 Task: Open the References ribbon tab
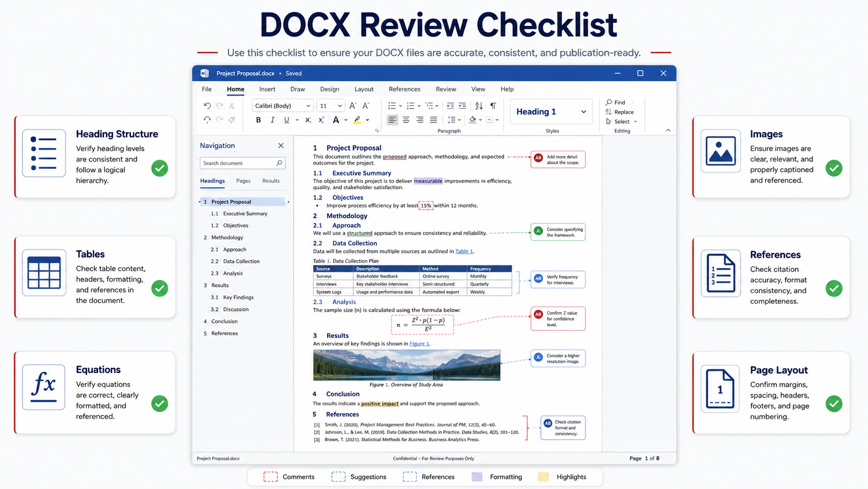coord(404,89)
